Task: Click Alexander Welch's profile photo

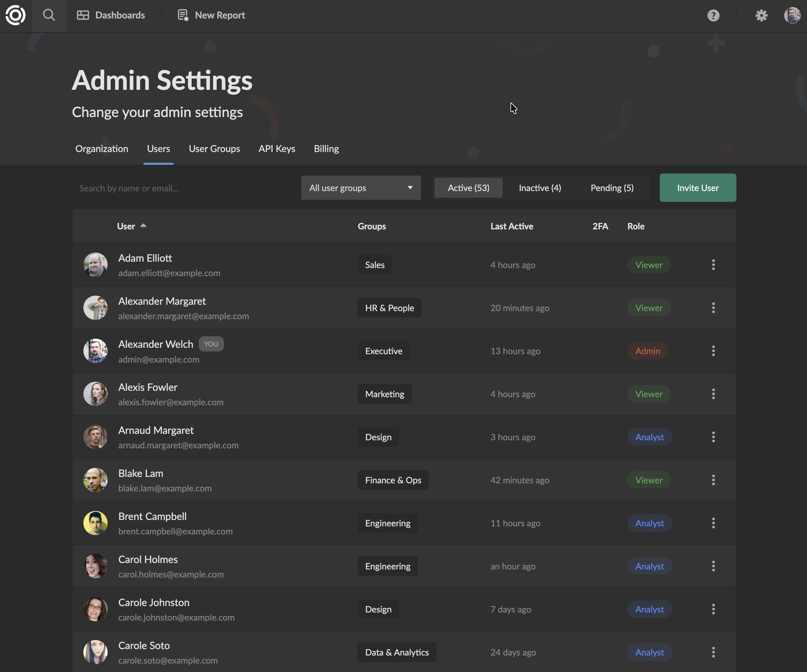Action: pyautogui.click(x=95, y=350)
